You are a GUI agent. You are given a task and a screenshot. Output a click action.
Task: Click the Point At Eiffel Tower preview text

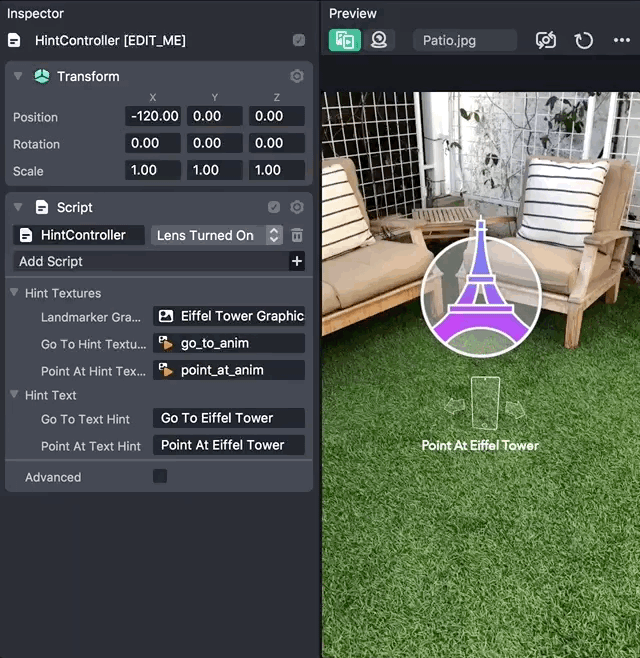click(x=480, y=445)
